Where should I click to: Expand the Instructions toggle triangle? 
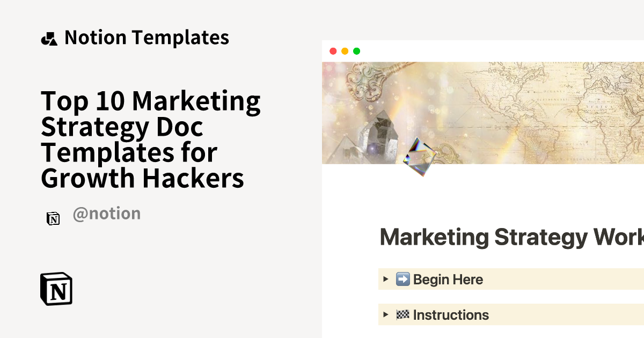click(x=385, y=315)
